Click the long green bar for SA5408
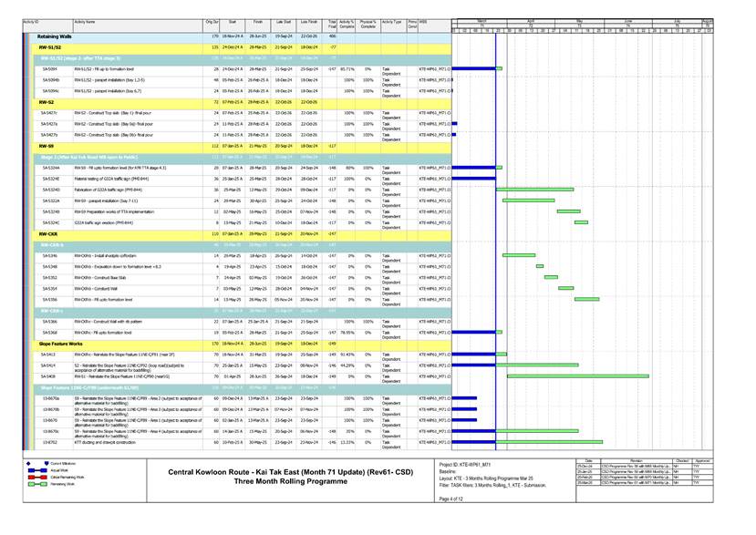756x535 pixels. (x=576, y=376)
